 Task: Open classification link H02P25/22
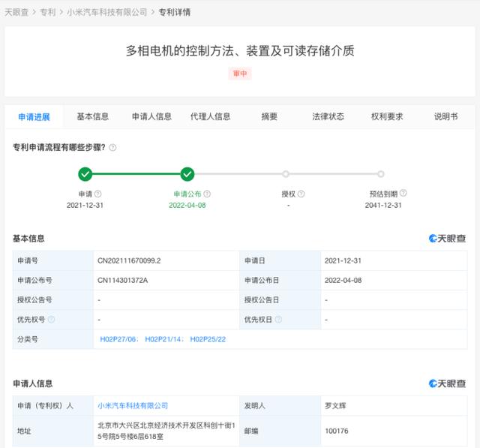click(x=208, y=339)
